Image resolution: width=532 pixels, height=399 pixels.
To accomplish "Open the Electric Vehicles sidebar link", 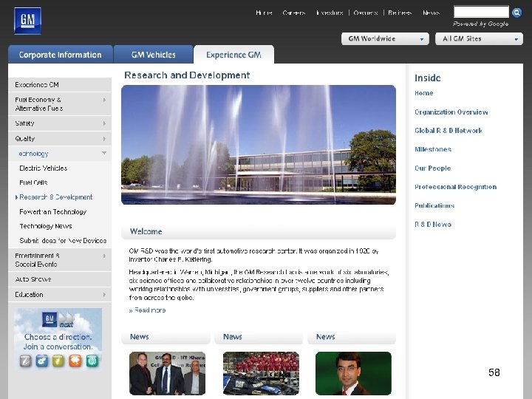I will click(44, 168).
